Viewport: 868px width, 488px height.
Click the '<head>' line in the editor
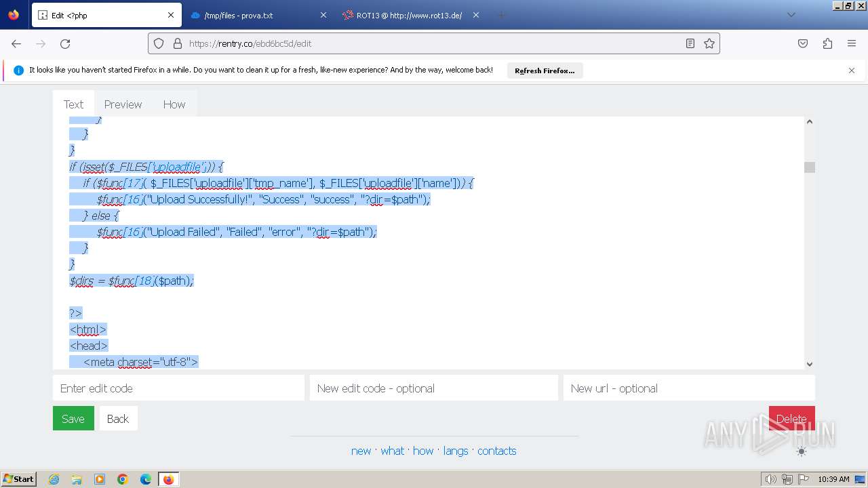pos(88,346)
